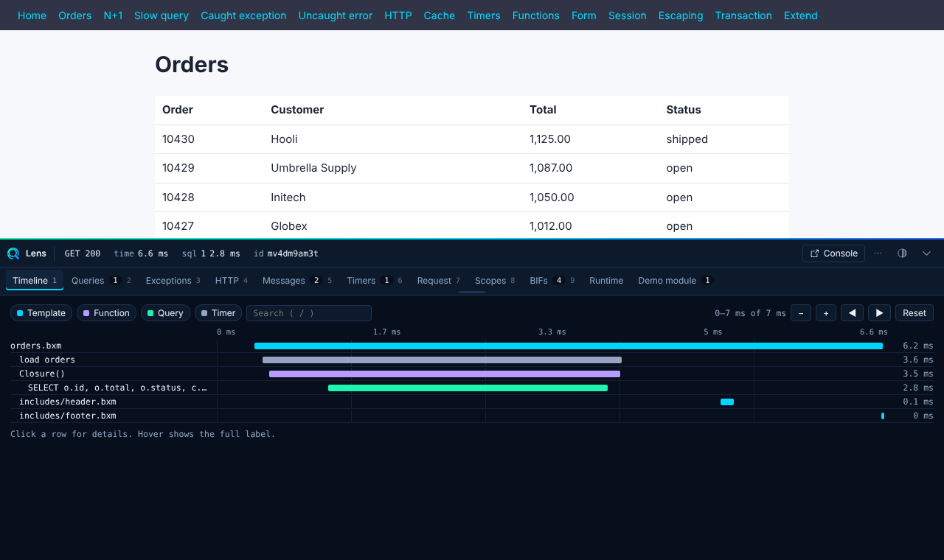Reset the timeline zoom
This screenshot has height=560, width=944.
914,313
